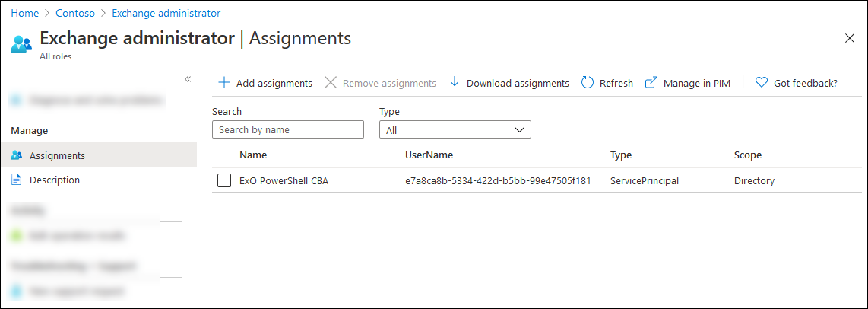Click the Exchange administrator role icon

[21, 43]
